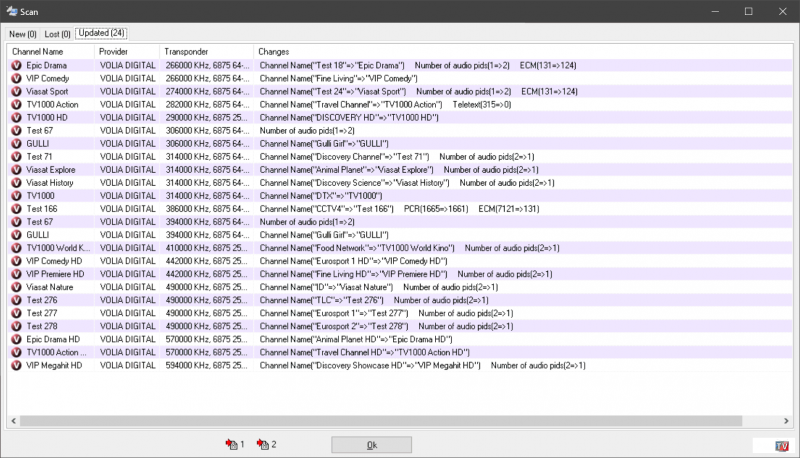Screen dimensions: 800x458
Task: Click the TV logo in bottom-right corner
Action: coord(772,446)
